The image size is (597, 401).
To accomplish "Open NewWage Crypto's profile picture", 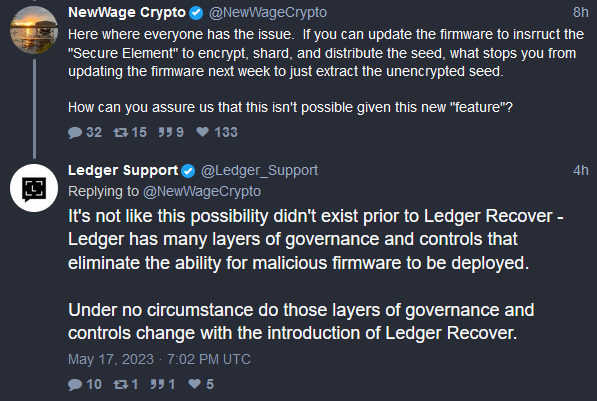I will click(34, 30).
